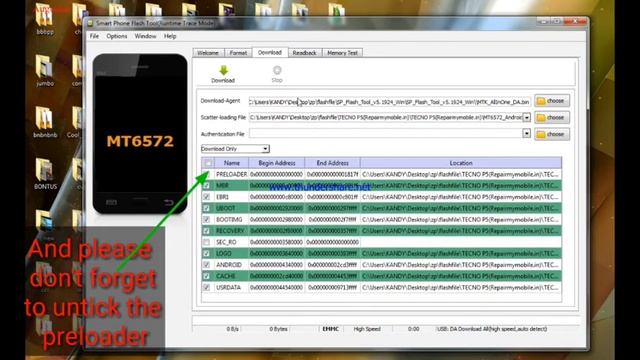Screen dimensions: 640x360
Task: Open the Download Only mode dropdown
Action: tap(235, 149)
